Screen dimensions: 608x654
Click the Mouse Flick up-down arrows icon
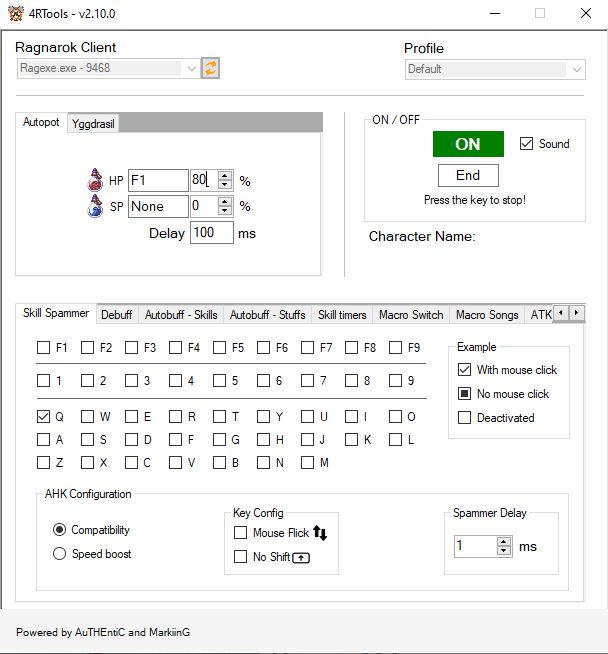click(x=320, y=533)
